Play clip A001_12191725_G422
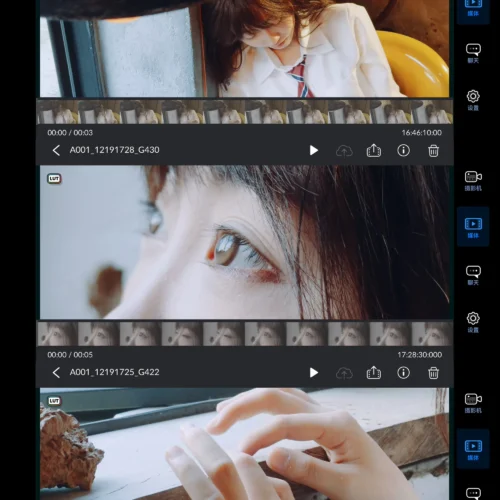Viewport: 500px width, 500px height. coord(314,372)
